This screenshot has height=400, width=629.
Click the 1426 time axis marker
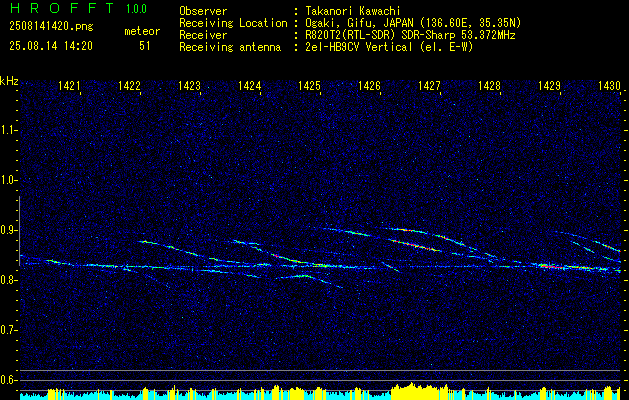pos(369,85)
